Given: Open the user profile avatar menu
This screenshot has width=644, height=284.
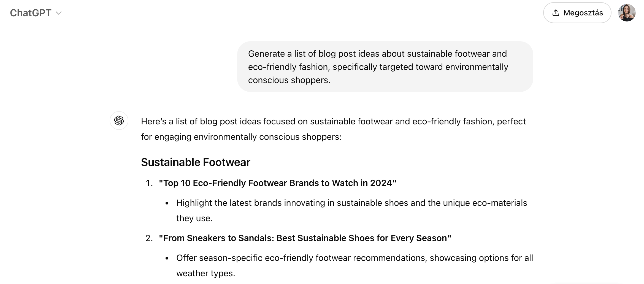Looking at the screenshot, I should (627, 13).
